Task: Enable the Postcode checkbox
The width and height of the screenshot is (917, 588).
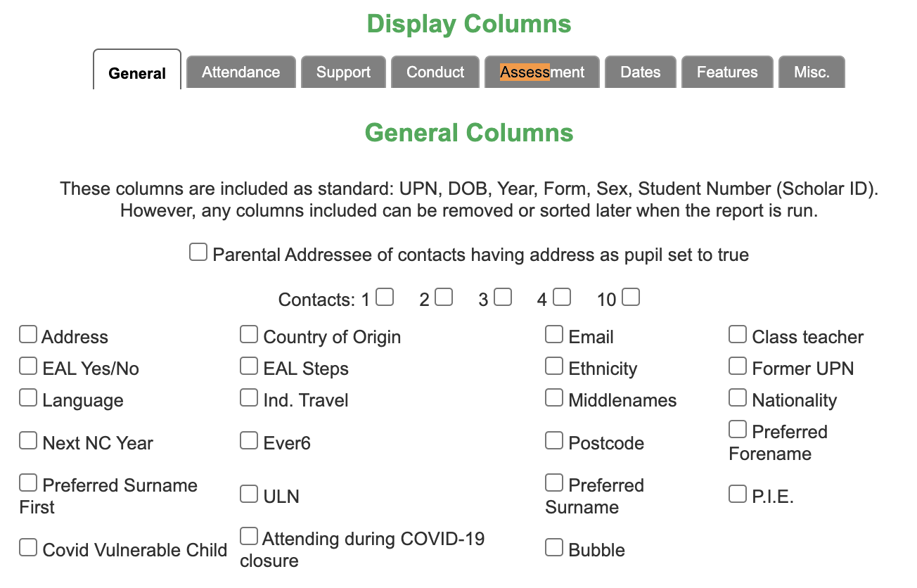Action: [554, 440]
